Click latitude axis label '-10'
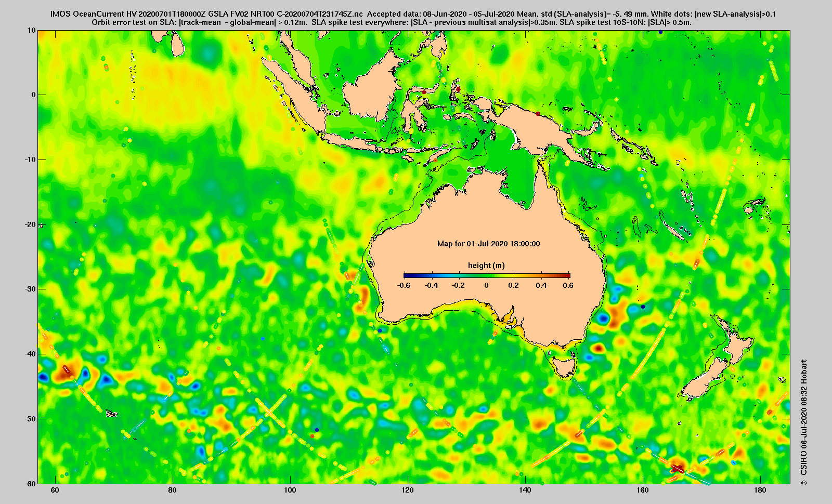 click(30, 160)
